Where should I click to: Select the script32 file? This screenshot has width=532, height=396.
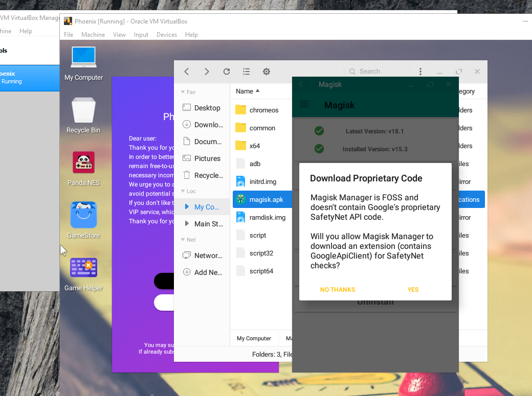point(262,253)
